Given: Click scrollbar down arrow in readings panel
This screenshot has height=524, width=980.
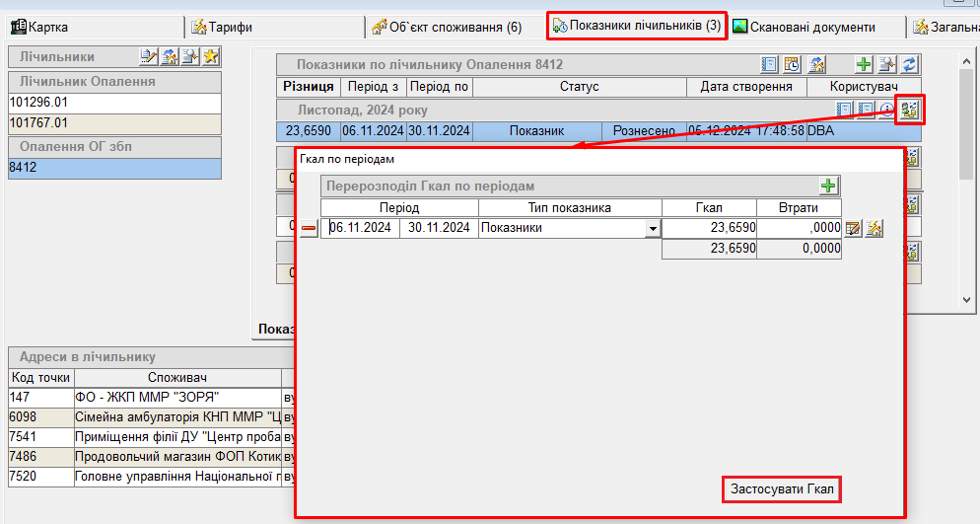Looking at the screenshot, I should coord(967,299).
